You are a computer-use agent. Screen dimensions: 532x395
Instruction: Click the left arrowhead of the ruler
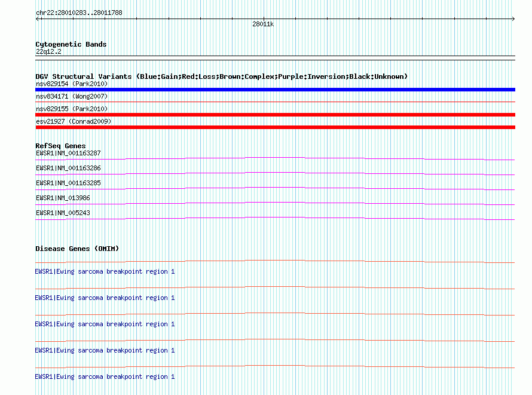point(38,19)
